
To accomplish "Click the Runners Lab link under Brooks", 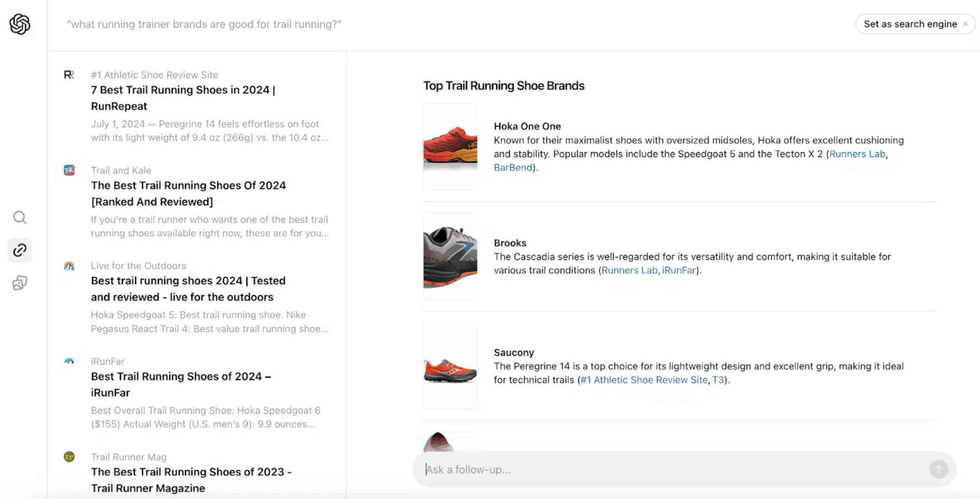I will (x=629, y=270).
